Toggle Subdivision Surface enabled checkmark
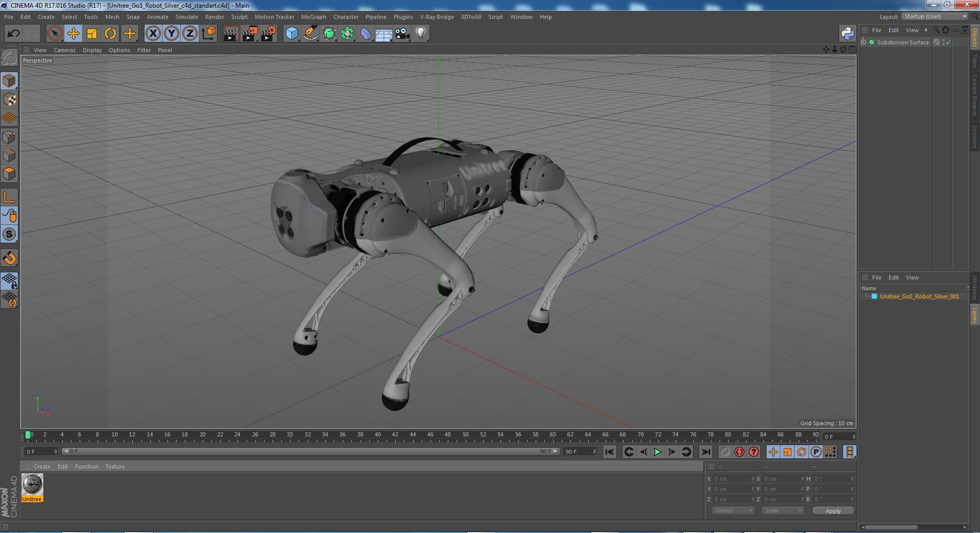Image resolution: width=980 pixels, height=533 pixels. click(948, 42)
